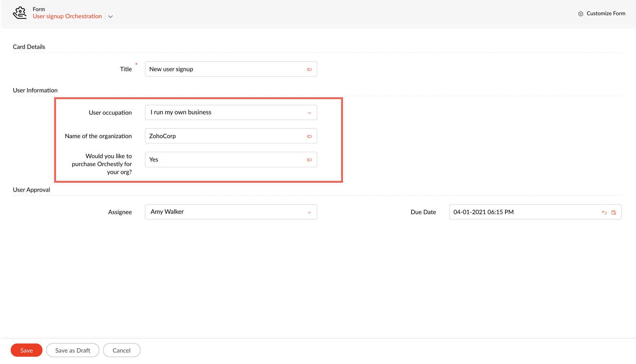
Task: Open Customize Form
Action: (606, 13)
